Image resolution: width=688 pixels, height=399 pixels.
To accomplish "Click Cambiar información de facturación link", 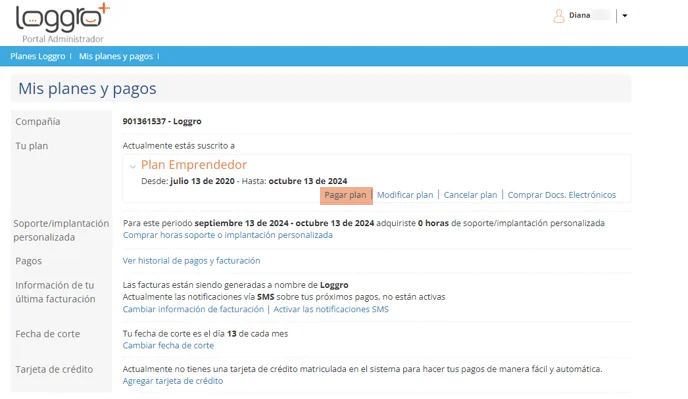I will [x=193, y=309].
